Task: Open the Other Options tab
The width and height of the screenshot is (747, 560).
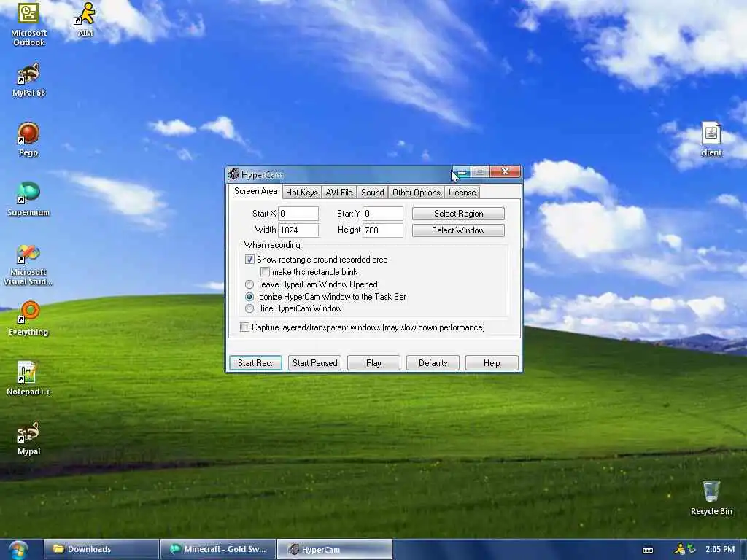Action: pyautogui.click(x=417, y=192)
